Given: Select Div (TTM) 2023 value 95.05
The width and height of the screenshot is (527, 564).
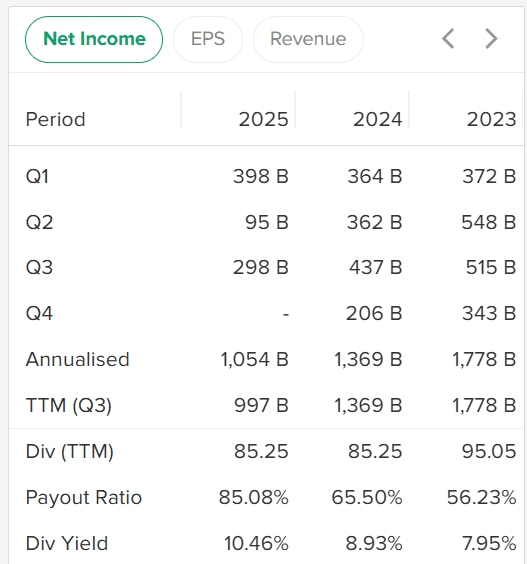Looking at the screenshot, I should [x=489, y=451].
